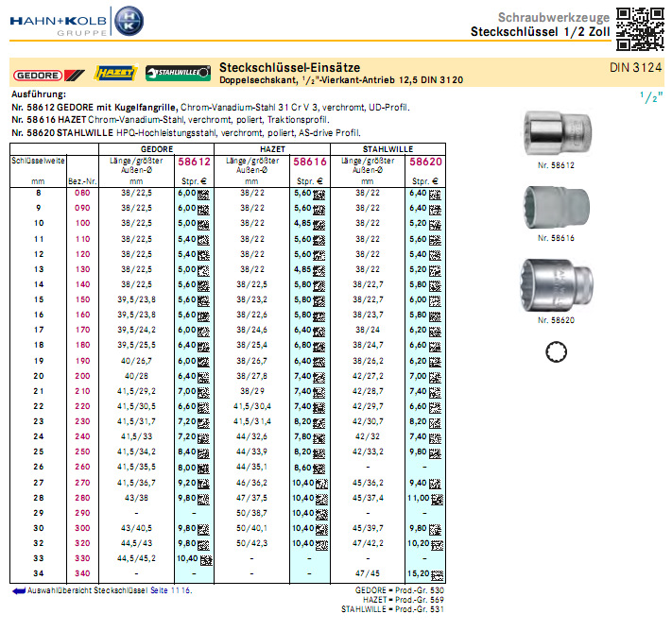Image resolution: width=672 pixels, height=631 pixels.
Task: Click the data matrix code beside STAHLWILLE price for 34 mm
Action: click(x=438, y=575)
